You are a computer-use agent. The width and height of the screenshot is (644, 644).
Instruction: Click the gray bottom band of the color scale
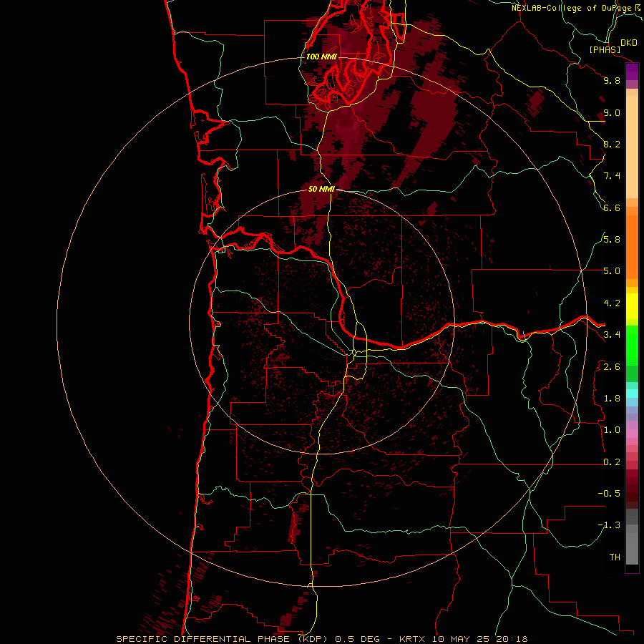pos(632,546)
